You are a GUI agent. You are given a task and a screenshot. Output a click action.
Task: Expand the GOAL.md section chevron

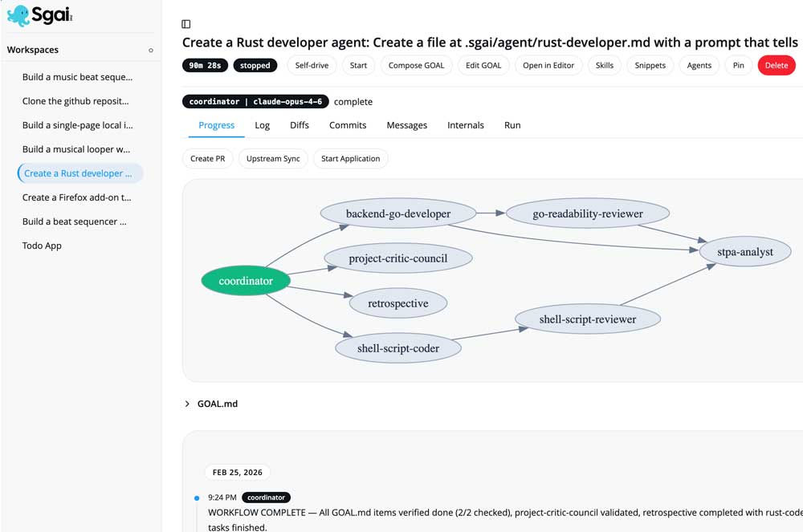pos(187,404)
